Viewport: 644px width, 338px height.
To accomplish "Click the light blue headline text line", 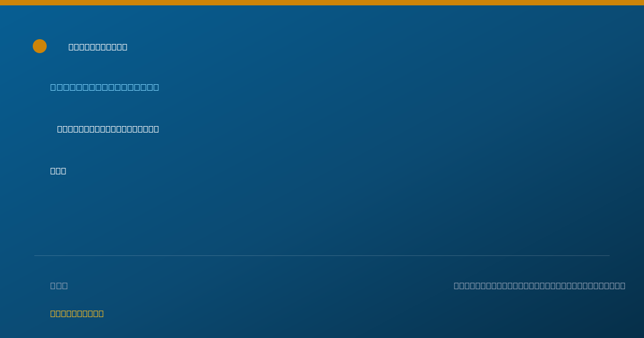I will coord(105,87).
